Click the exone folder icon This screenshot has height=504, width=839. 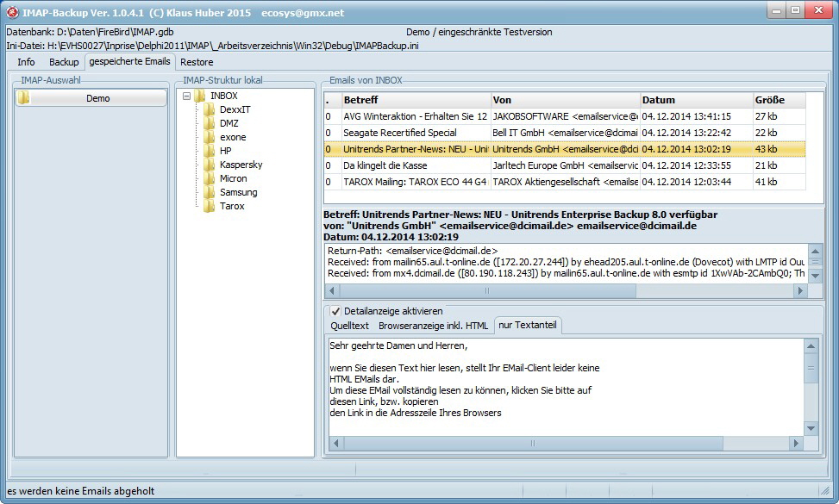point(209,137)
